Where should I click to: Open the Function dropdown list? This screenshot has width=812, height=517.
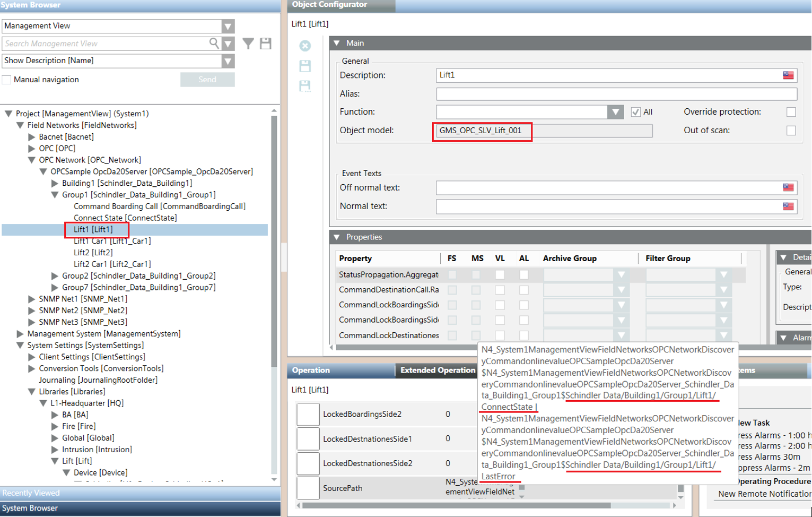[x=615, y=112]
